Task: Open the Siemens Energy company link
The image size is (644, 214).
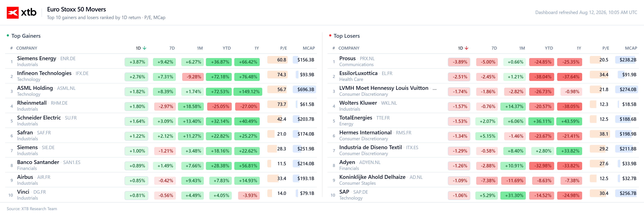Action: tap(36, 58)
